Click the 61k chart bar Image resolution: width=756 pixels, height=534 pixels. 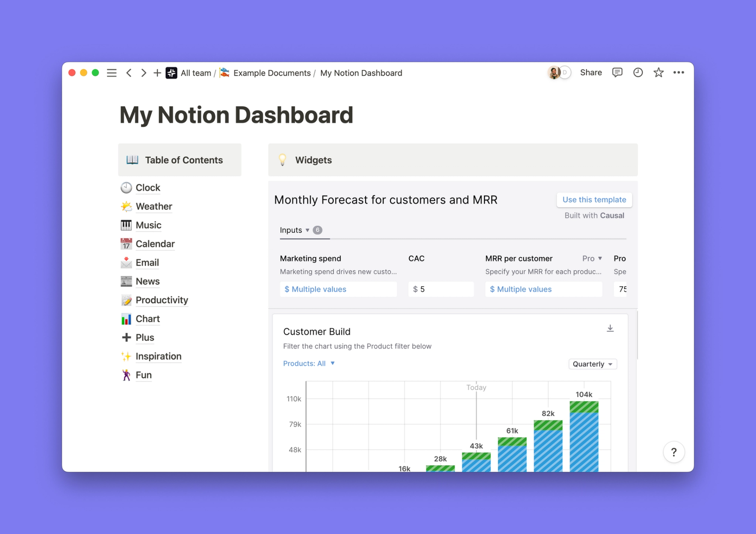tap(512, 454)
